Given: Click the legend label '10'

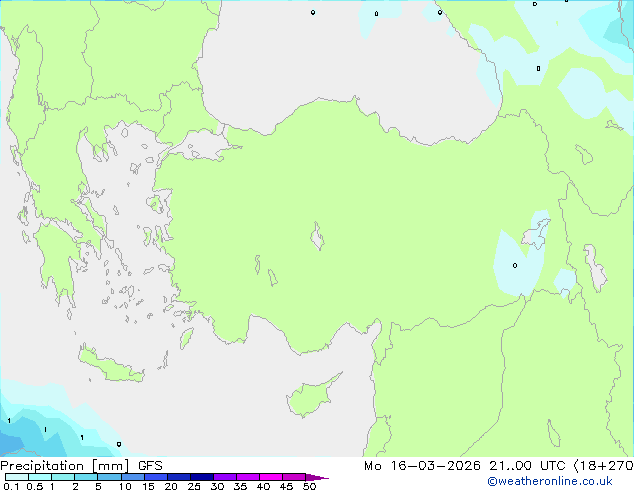Looking at the screenshot, I should coord(125,486).
